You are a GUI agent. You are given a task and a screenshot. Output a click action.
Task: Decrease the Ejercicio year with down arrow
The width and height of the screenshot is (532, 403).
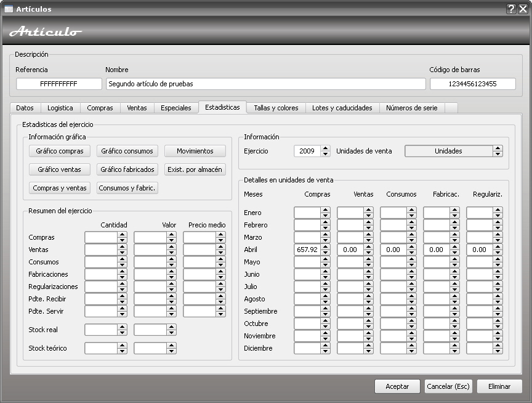(x=326, y=154)
